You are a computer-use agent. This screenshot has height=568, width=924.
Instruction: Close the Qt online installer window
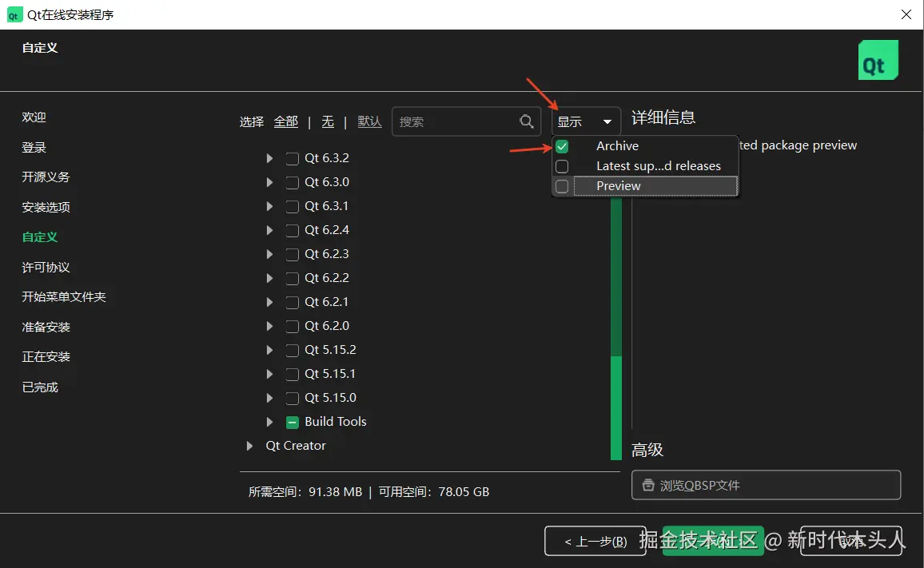tap(906, 14)
